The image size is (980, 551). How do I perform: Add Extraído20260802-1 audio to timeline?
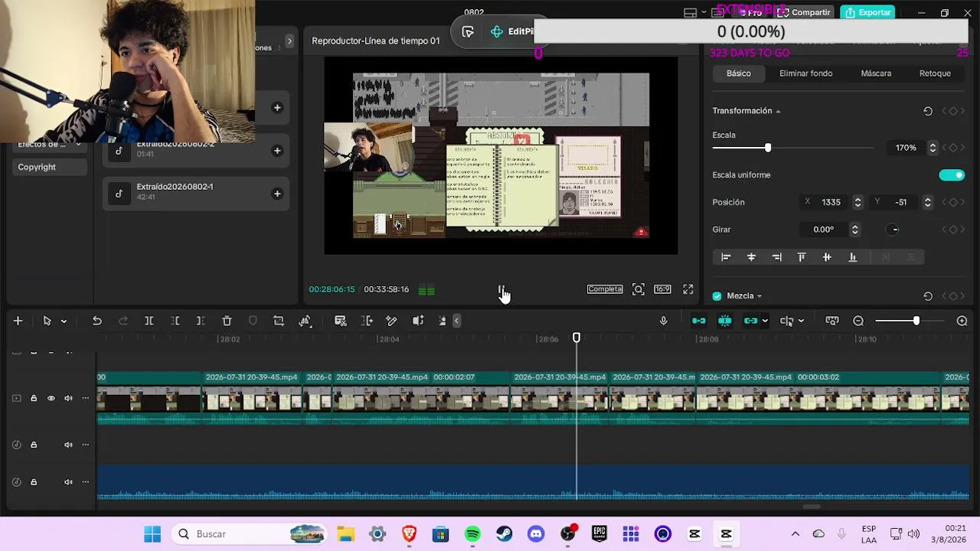click(x=277, y=194)
